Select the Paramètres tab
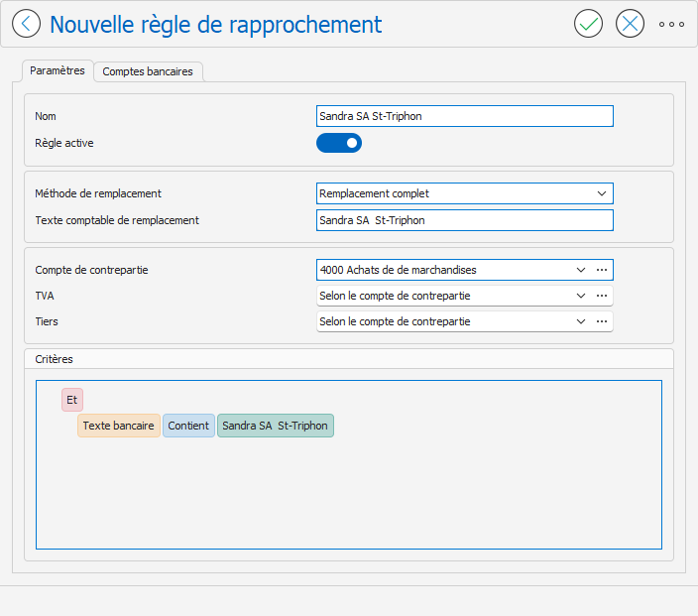The image size is (698, 616). [x=58, y=70]
